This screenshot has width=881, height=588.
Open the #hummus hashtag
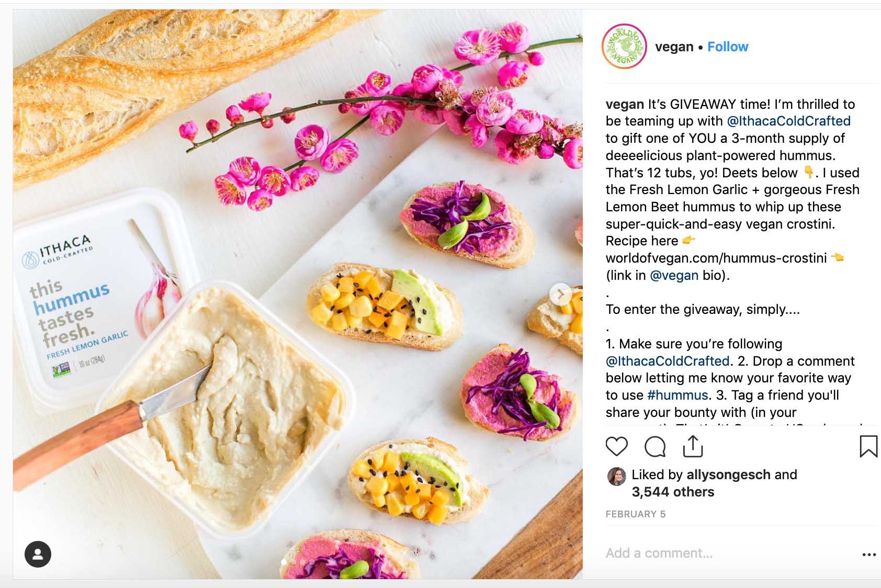(677, 395)
